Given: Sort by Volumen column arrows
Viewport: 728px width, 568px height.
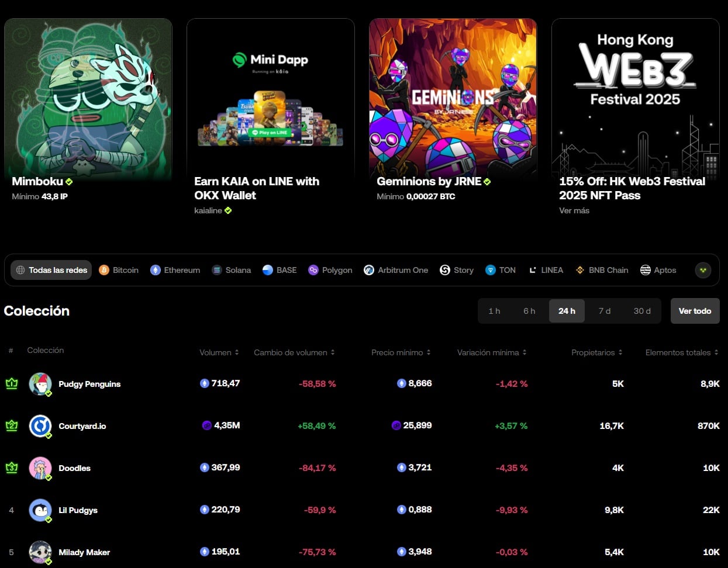Looking at the screenshot, I should [x=237, y=352].
